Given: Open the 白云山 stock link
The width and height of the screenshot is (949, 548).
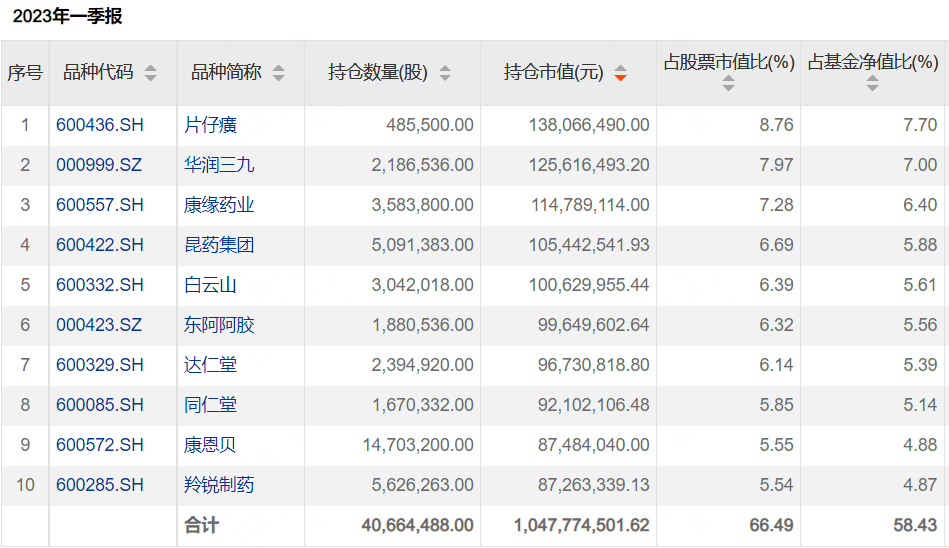Looking at the screenshot, I should click(x=210, y=285).
